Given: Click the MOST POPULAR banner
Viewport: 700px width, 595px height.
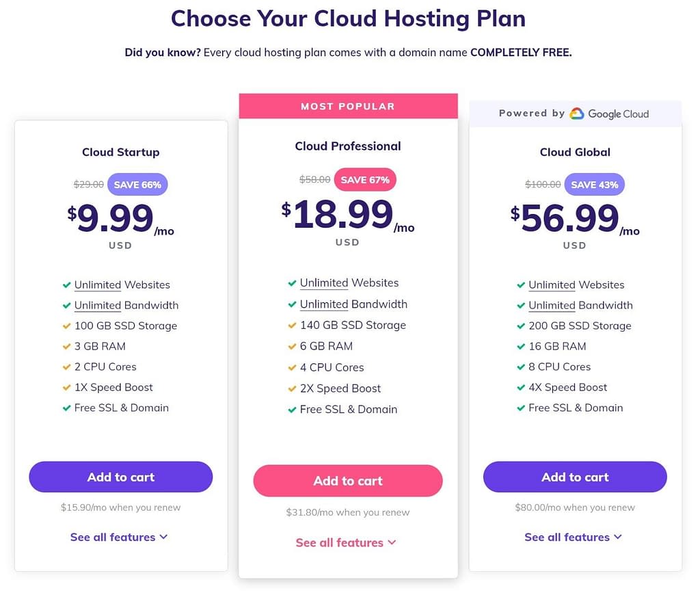Looking at the screenshot, I should click(x=348, y=106).
